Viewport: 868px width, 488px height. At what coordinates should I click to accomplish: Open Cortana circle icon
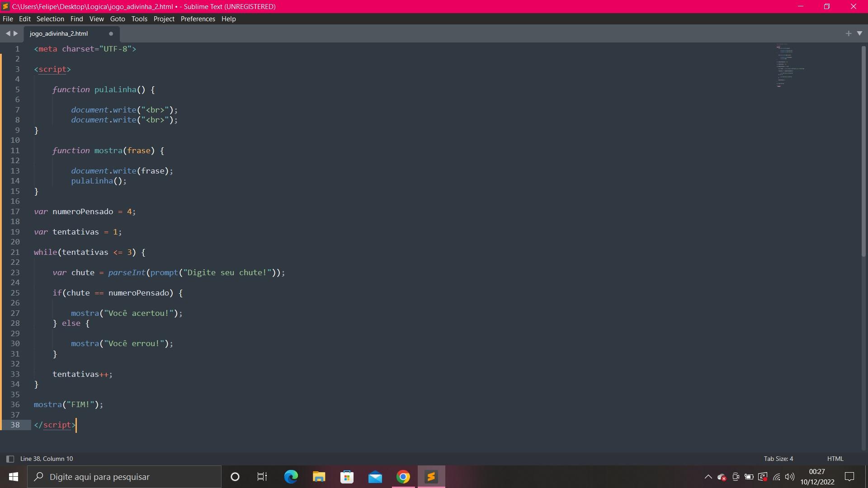235,477
